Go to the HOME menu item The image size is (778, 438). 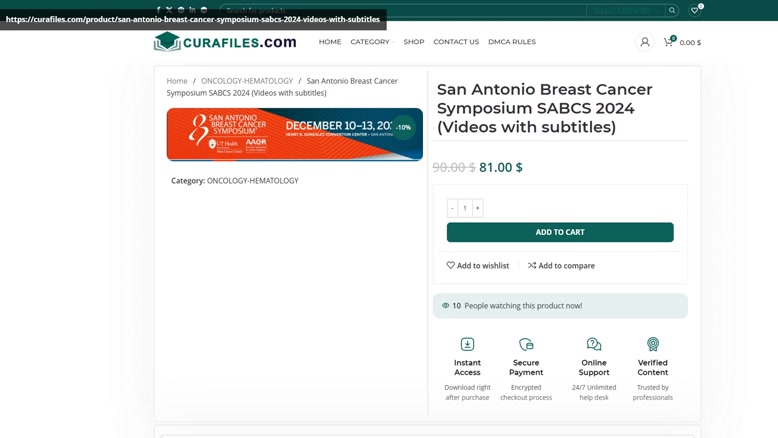point(330,42)
